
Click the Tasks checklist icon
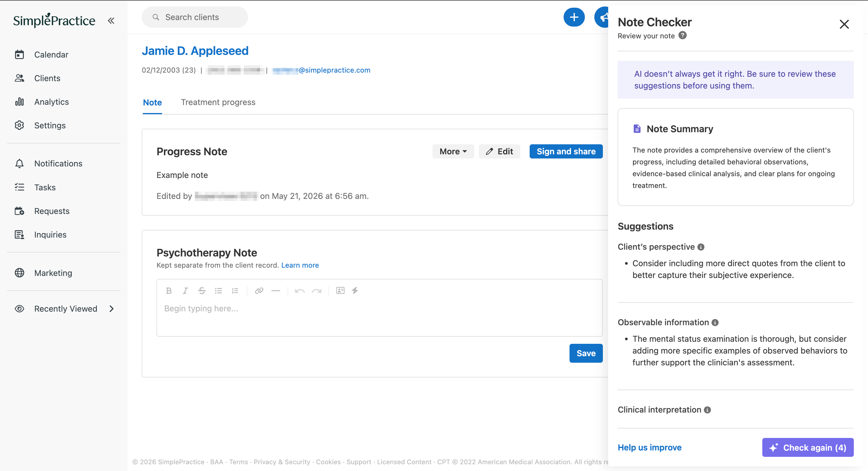[x=19, y=187]
